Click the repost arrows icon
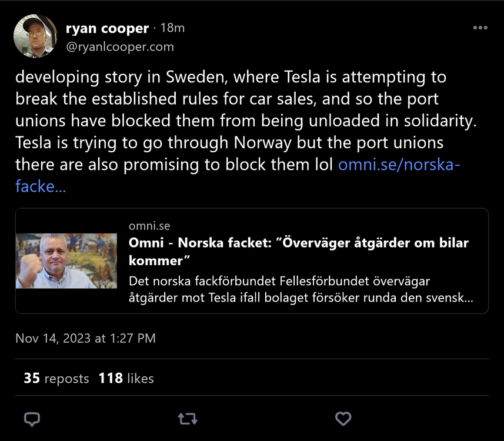This screenshot has height=441, width=504. [188, 419]
